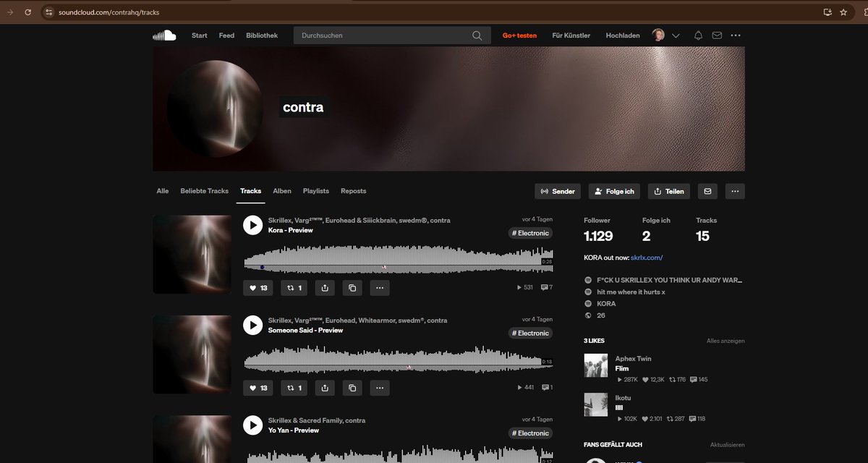The image size is (868, 463).
Task: Switch to the Reposts tab
Action: pos(353,191)
